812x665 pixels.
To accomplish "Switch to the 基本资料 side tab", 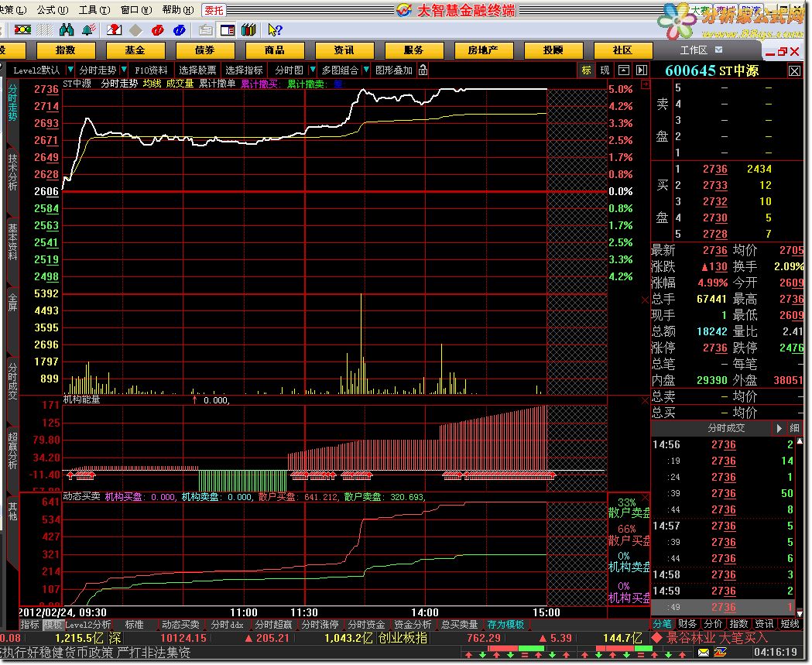I will (x=13, y=242).
